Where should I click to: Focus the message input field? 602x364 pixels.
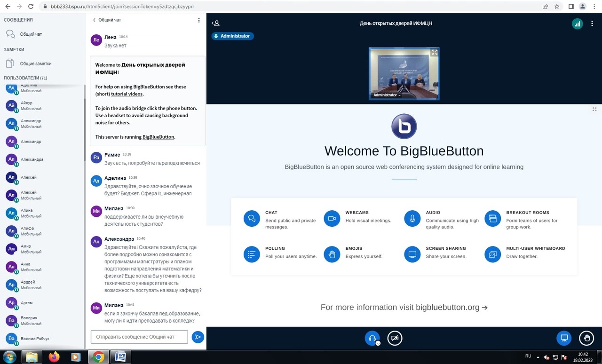click(139, 337)
